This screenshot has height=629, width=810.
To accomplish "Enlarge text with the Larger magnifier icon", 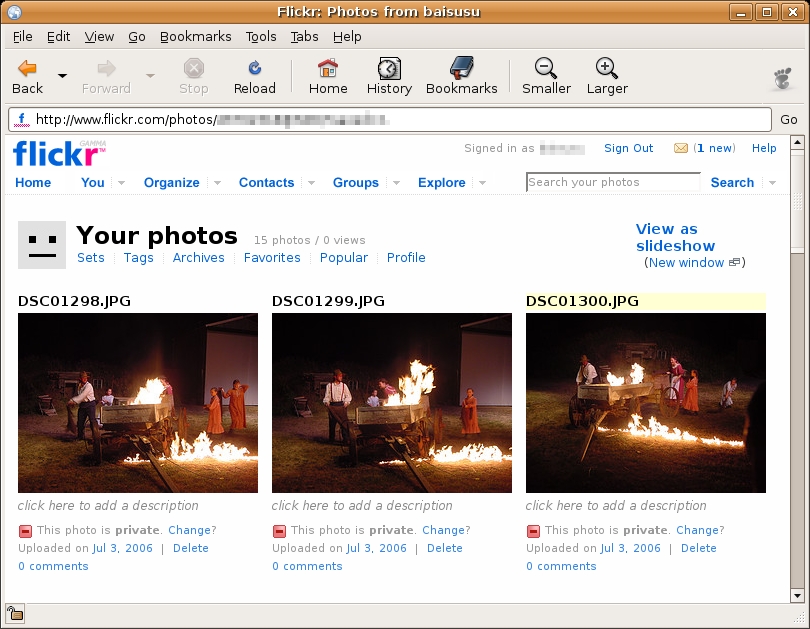I will tap(606, 69).
